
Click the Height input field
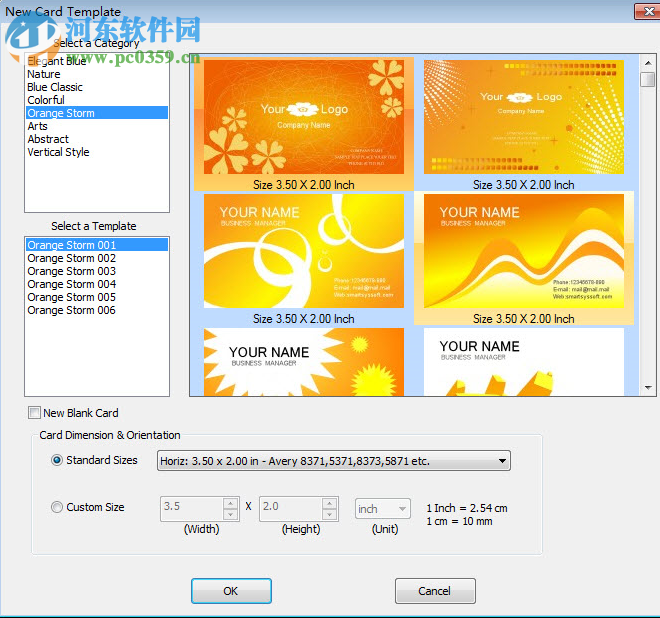pyautogui.click(x=291, y=509)
